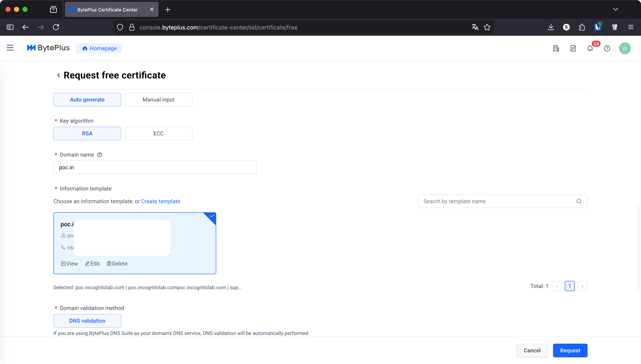641x364 pixels.
Task: Click the translate page icon in address bar
Action: tap(475, 27)
